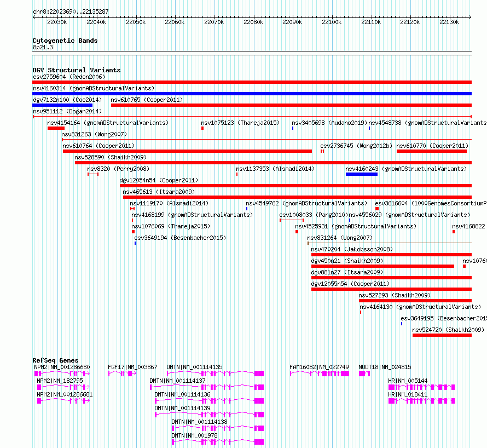Click the Cytogenetic Bands track title
Image resolution: width=487 pixels, height=448 pixels.
pyautogui.click(x=65, y=41)
